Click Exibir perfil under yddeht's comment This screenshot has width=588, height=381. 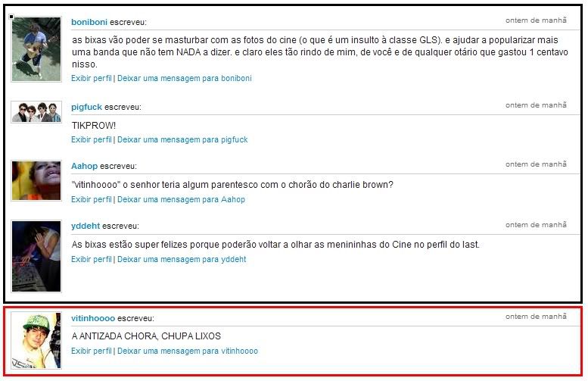click(x=92, y=259)
